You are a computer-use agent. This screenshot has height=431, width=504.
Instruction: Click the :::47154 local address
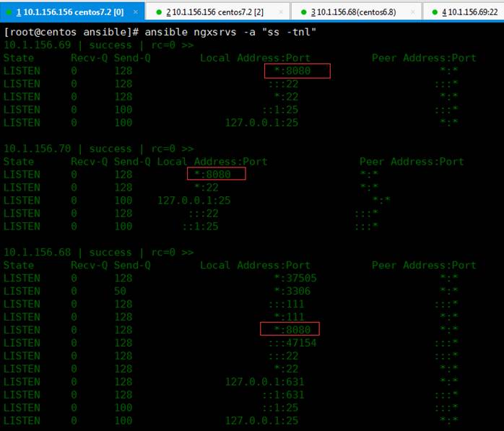(x=292, y=343)
